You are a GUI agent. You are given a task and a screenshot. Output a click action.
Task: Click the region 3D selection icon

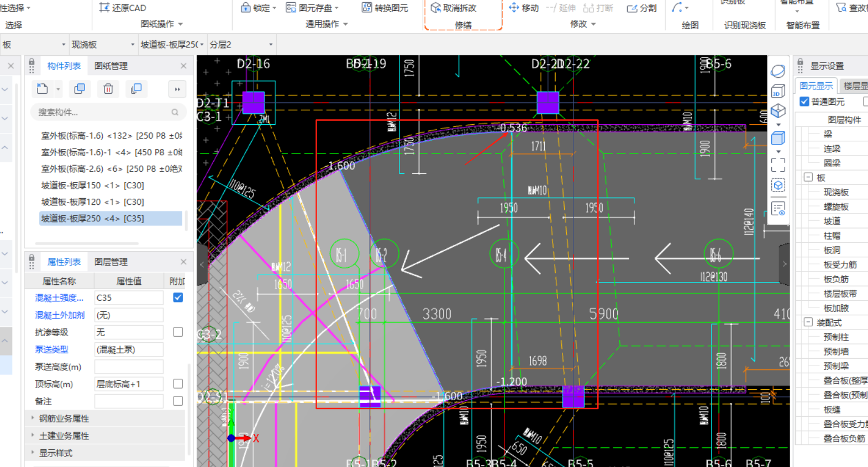(x=778, y=185)
